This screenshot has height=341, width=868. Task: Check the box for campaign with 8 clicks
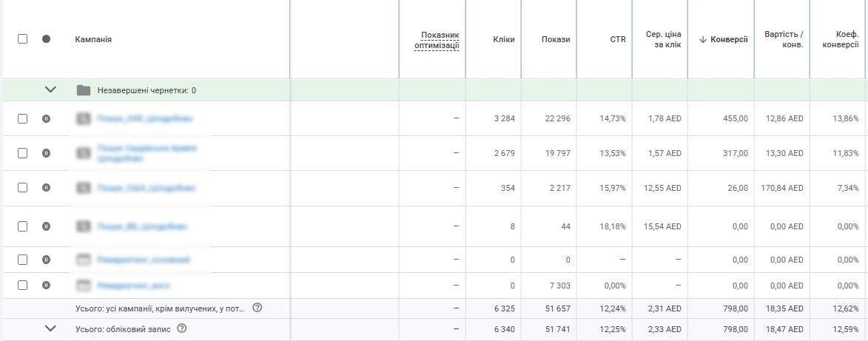22,226
